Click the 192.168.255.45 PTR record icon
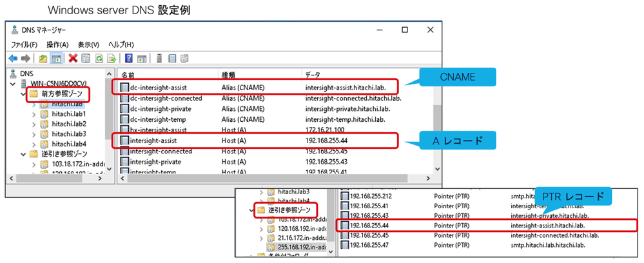This screenshot has width=644, height=263. click(x=344, y=235)
